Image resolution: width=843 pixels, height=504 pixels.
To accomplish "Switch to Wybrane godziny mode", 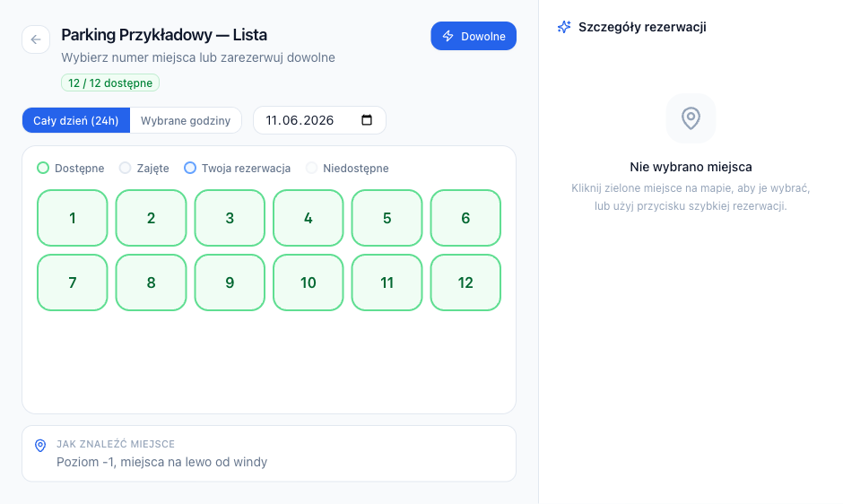I will coord(186,120).
